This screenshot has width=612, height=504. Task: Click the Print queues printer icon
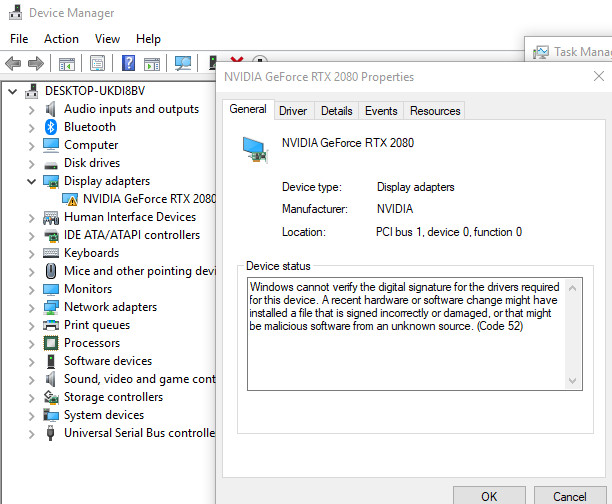tap(51, 325)
